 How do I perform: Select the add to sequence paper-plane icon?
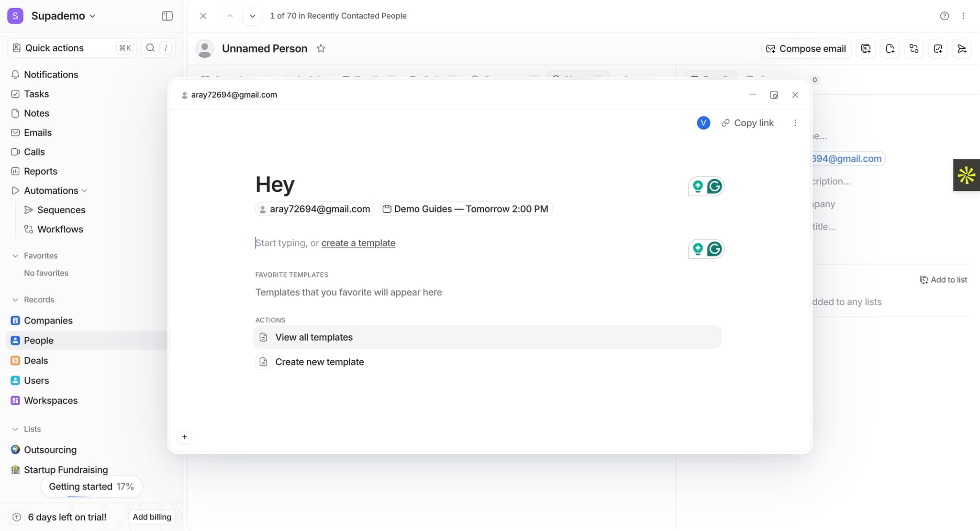(x=962, y=48)
